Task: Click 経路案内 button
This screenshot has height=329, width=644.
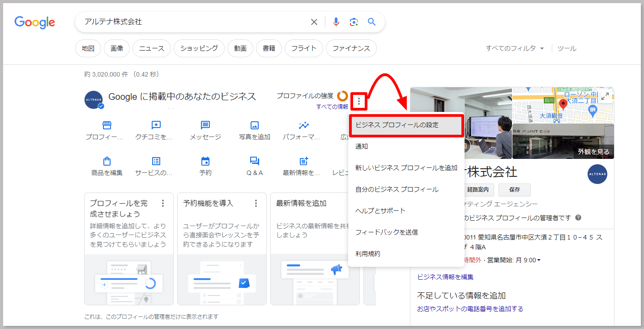Action: (x=478, y=190)
